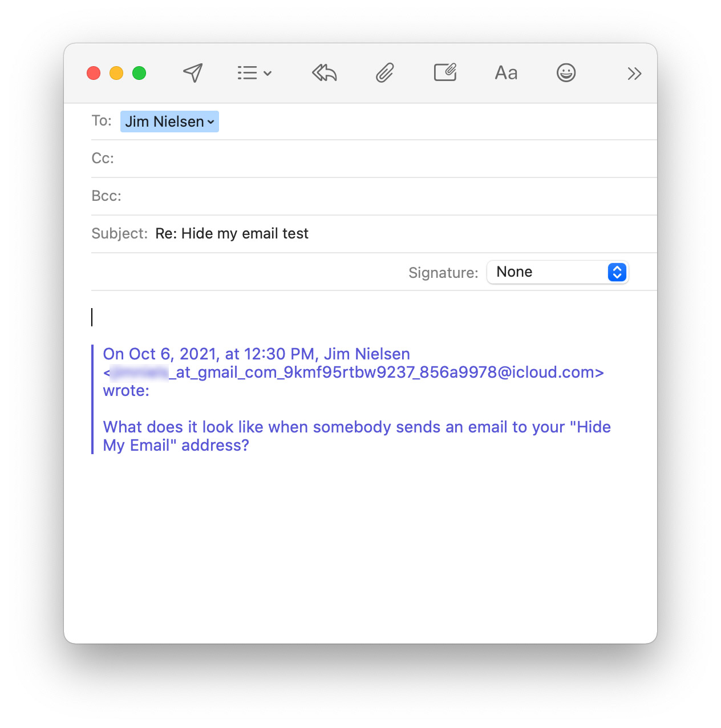721x728 pixels.
Task: Place the cursor in the empty message body line
Action: point(359,317)
